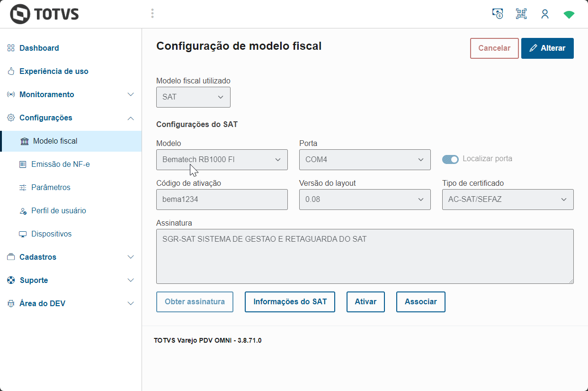Viewport: 588px width, 391px height.
Task: Click the TOTVS logo
Action: 45,14
